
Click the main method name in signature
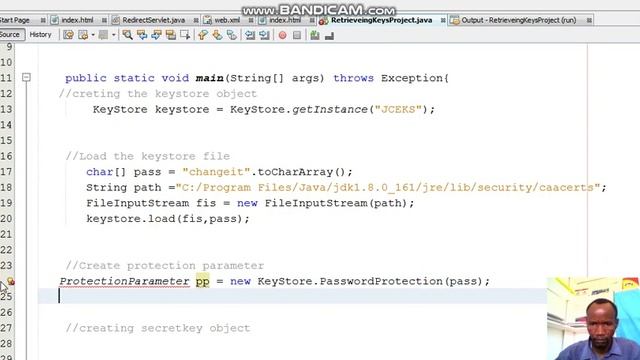[209, 78]
